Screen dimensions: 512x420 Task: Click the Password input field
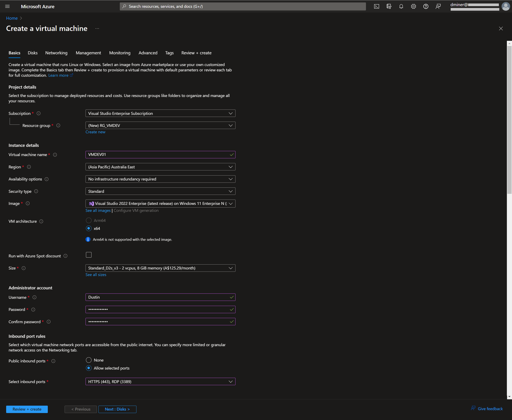(160, 309)
